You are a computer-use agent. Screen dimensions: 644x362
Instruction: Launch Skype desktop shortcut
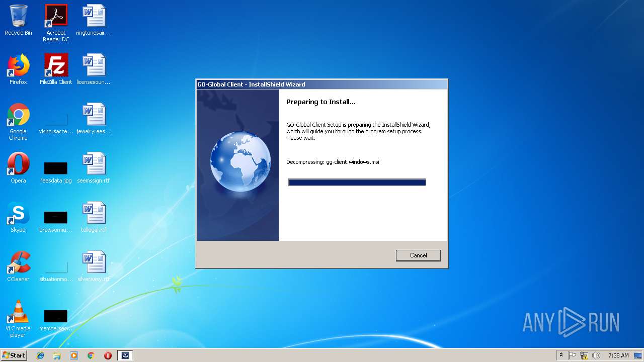(x=18, y=218)
